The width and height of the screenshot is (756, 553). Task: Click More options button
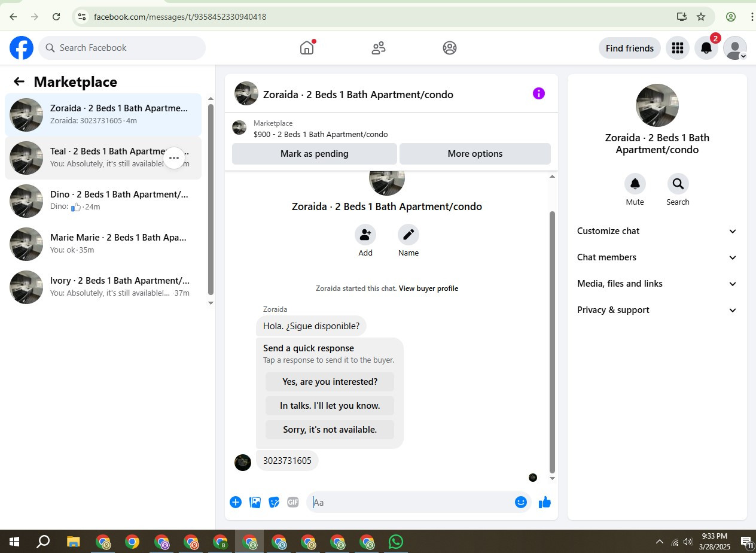[475, 154]
